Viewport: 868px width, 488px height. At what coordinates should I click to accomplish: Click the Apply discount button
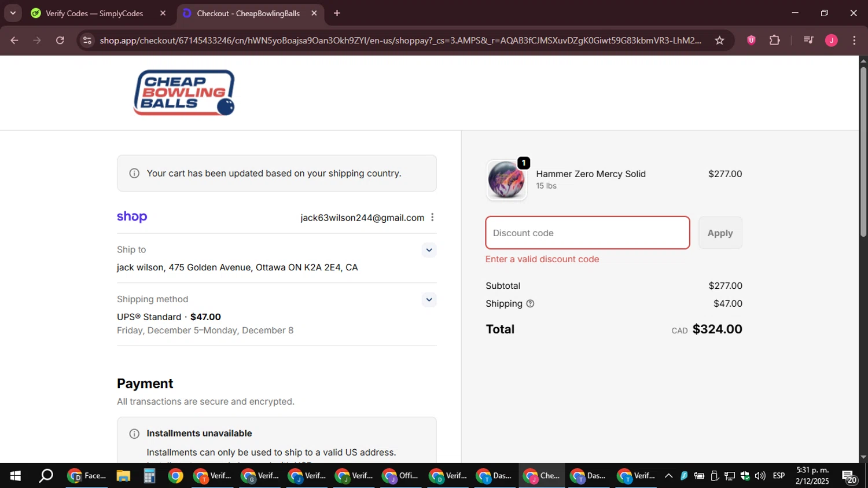(x=720, y=233)
